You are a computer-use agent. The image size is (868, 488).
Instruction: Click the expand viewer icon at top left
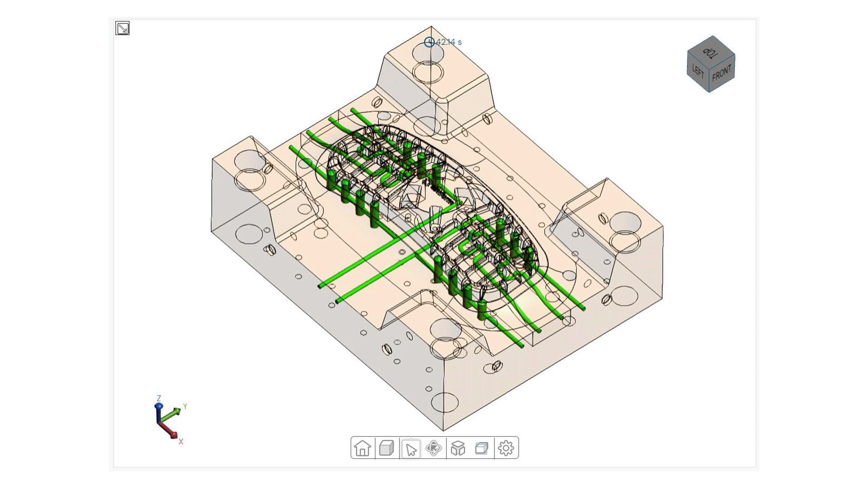(123, 28)
